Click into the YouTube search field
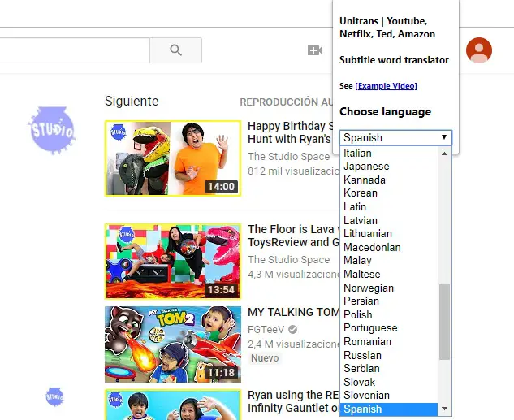The height and width of the screenshot is (420, 514). pyautogui.click(x=75, y=50)
